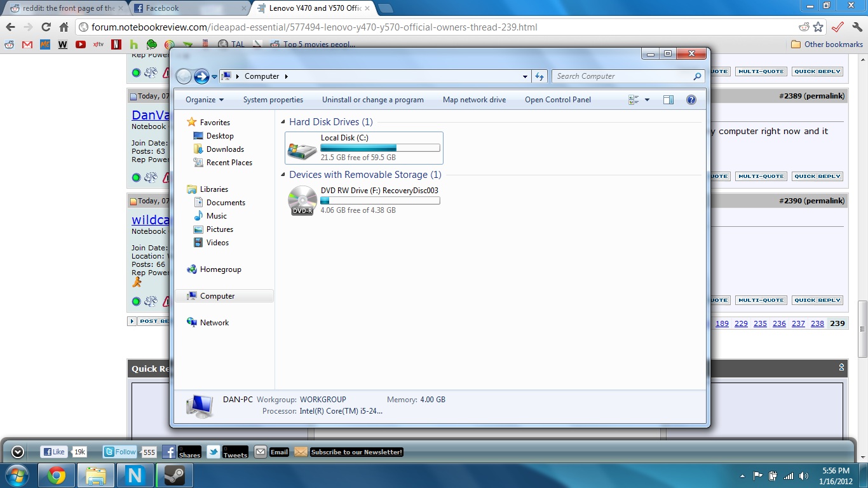Open the change view options dropdown arrow
The image size is (868, 488).
[647, 100]
